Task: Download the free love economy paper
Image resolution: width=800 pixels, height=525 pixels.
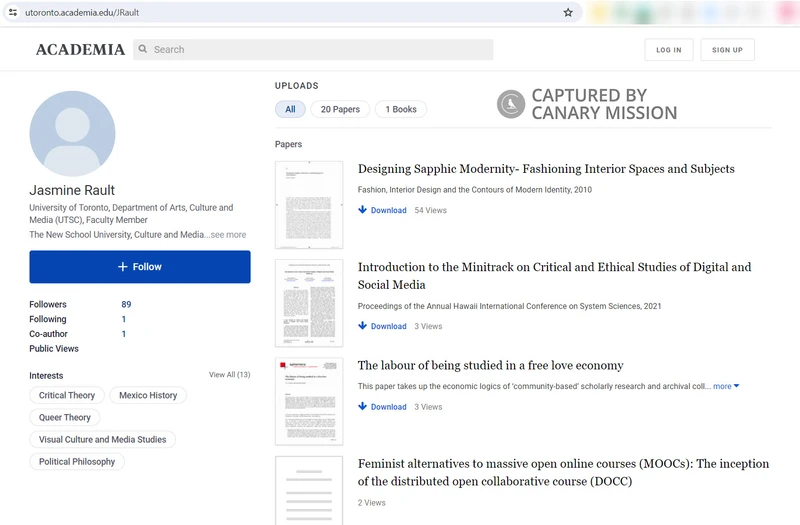Action: pos(389,407)
